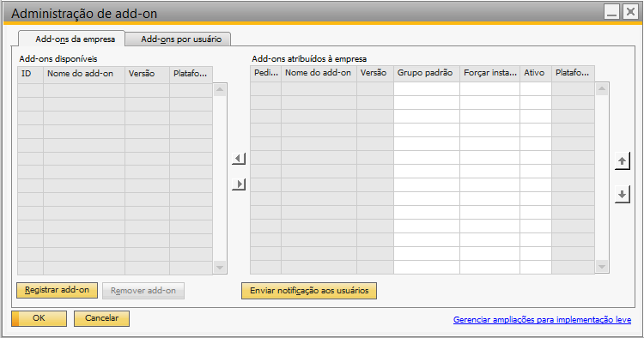The width and height of the screenshot is (644, 338).
Task: Click first Grupo padrão cell in table
Action: pyautogui.click(x=426, y=88)
